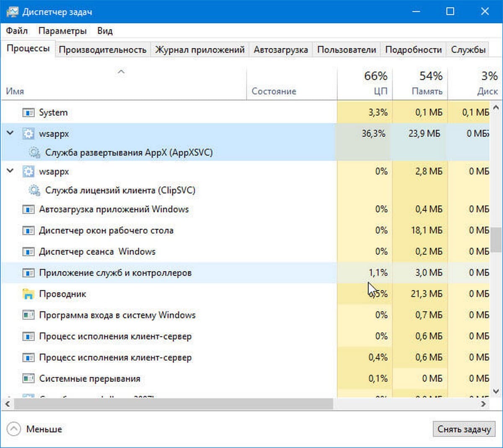Viewport: 503px width, 448px height.
Task: Click the Диспетчер сеанса Windows icon
Action: (x=28, y=252)
